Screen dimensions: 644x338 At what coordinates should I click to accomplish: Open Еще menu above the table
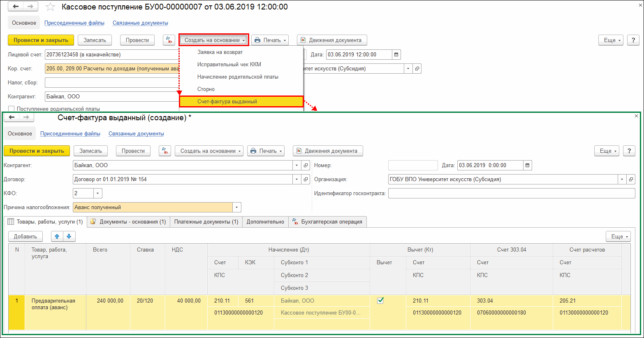pyautogui.click(x=619, y=236)
